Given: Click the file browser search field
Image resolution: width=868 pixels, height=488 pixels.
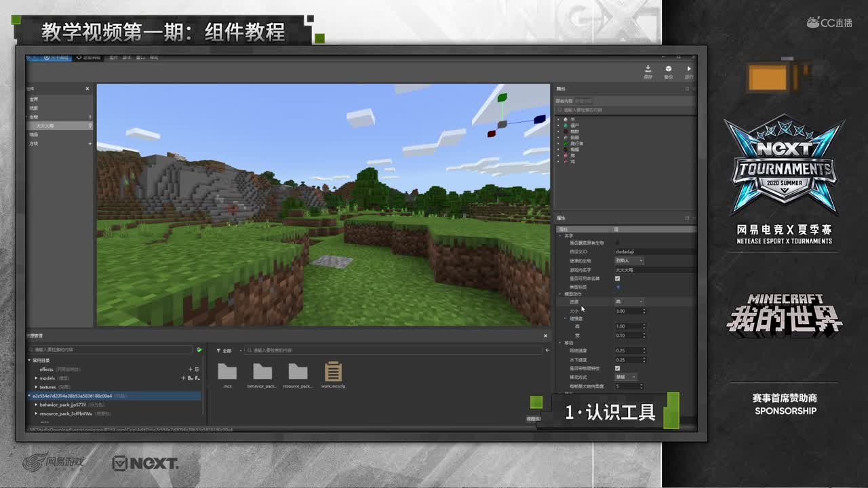Looking at the screenshot, I should pos(393,350).
